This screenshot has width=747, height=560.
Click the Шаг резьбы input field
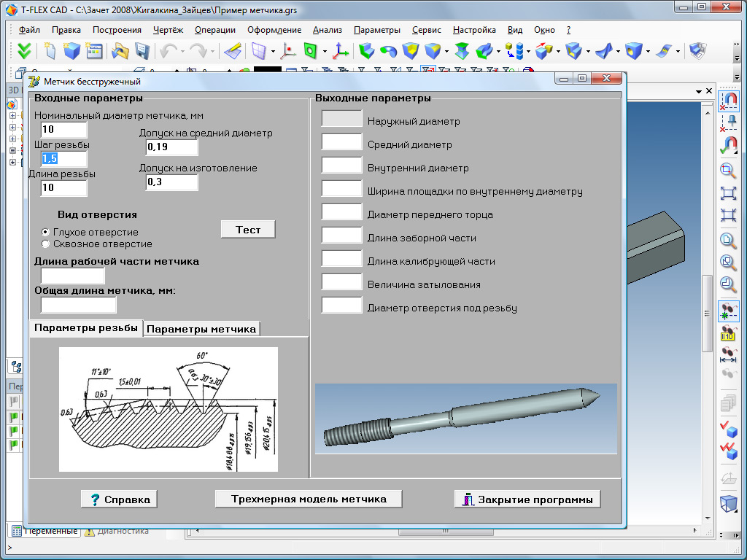64,159
